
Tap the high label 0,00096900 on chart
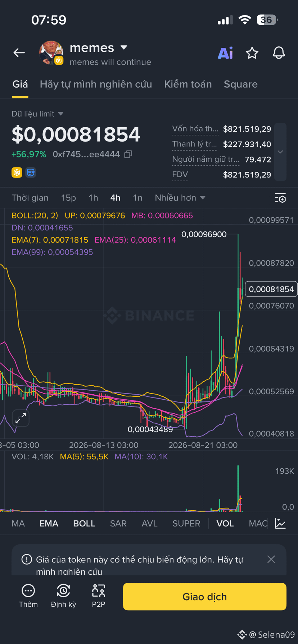[x=204, y=234]
